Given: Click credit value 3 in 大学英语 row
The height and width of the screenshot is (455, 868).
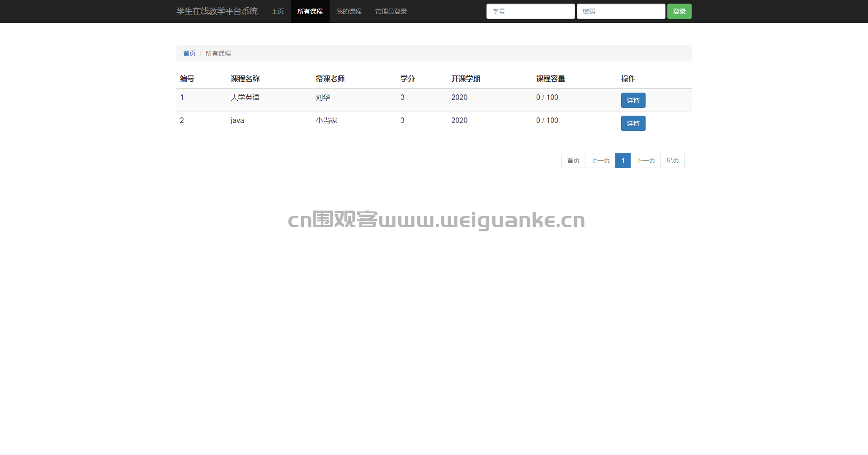Looking at the screenshot, I should click(402, 97).
